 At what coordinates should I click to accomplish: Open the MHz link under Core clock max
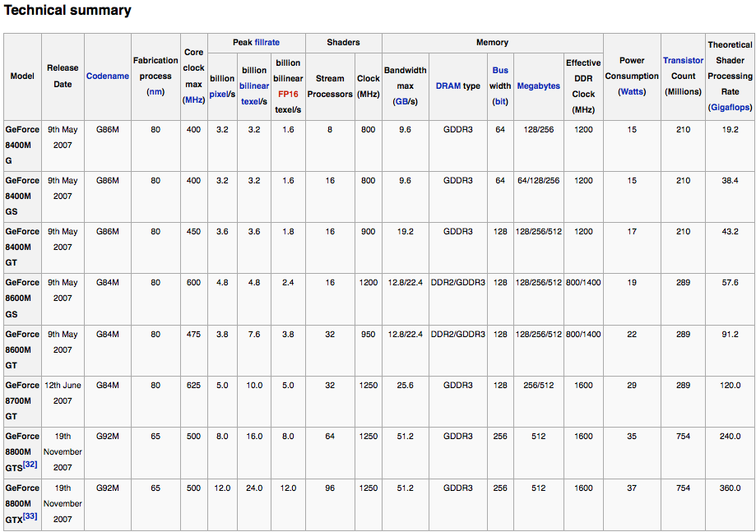tap(194, 99)
